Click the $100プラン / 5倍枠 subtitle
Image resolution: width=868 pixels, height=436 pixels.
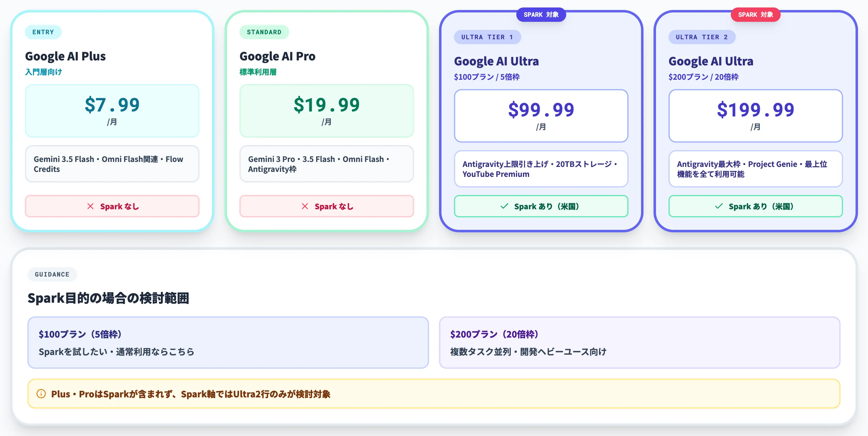click(487, 77)
